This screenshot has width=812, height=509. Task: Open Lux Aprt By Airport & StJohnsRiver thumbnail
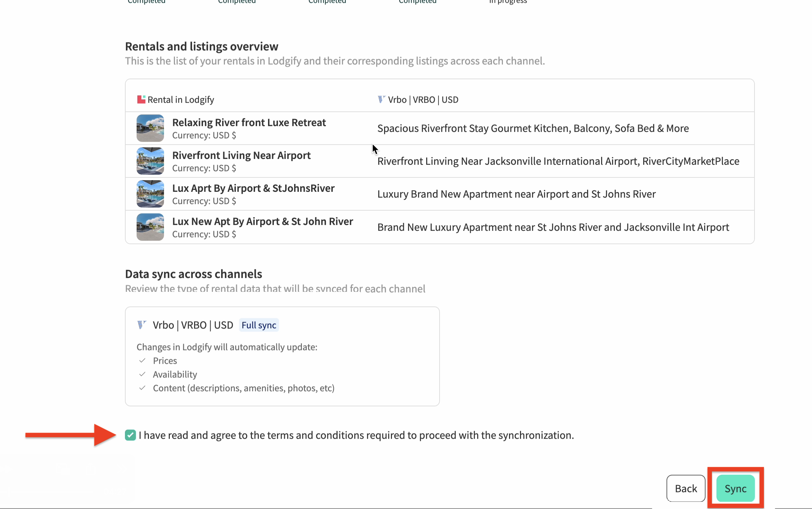pyautogui.click(x=150, y=194)
